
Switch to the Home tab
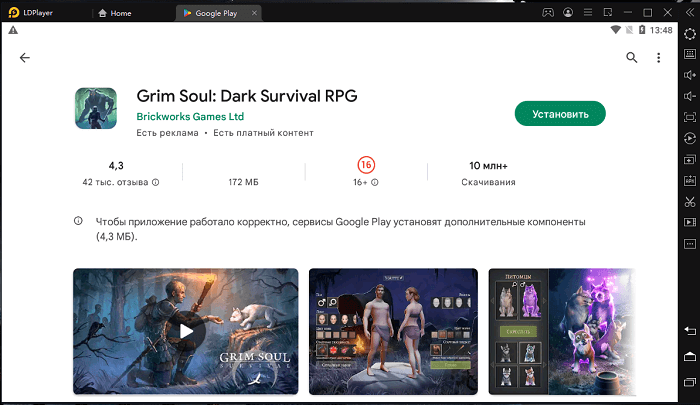point(115,13)
